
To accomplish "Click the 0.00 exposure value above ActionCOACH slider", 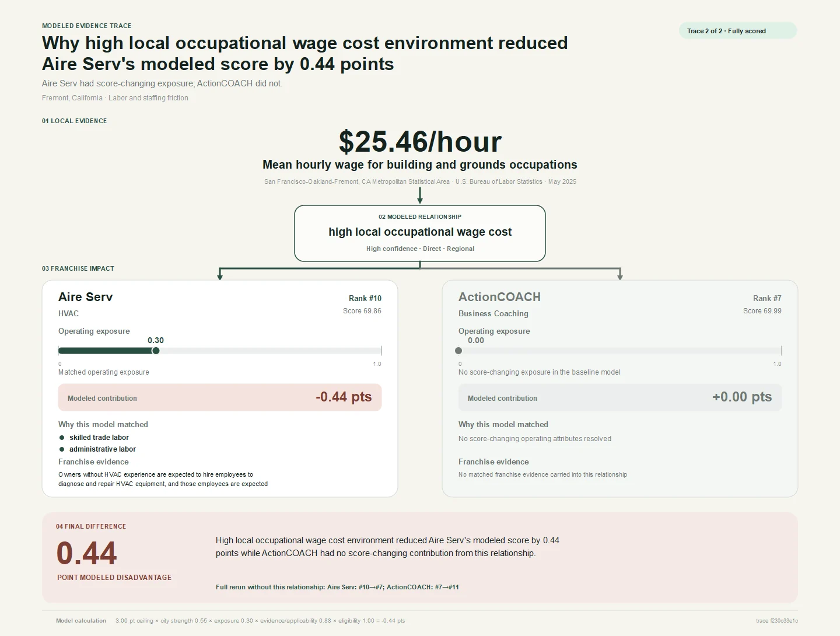I will (476, 340).
